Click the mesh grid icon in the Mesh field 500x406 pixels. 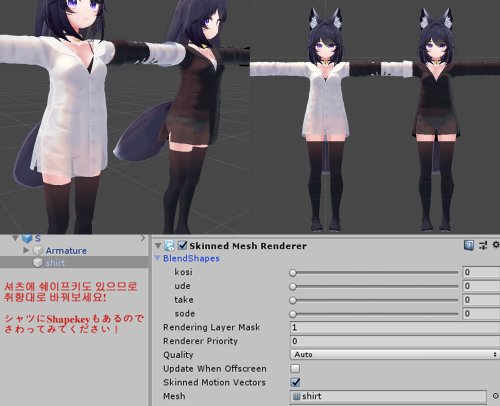pyautogui.click(x=296, y=396)
